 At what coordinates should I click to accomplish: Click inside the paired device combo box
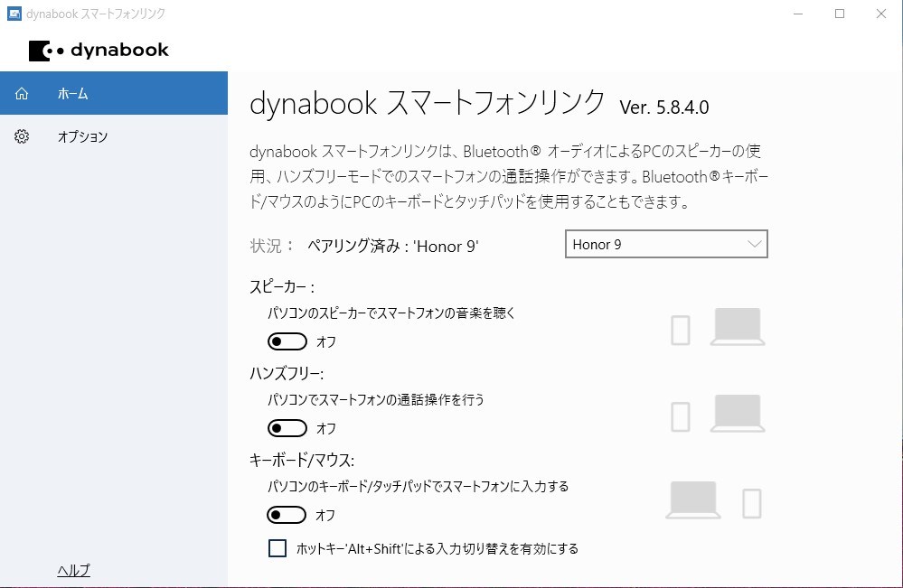click(651, 244)
